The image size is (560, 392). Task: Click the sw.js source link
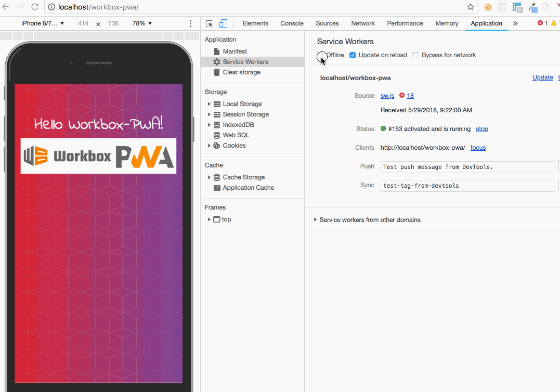pyautogui.click(x=387, y=96)
